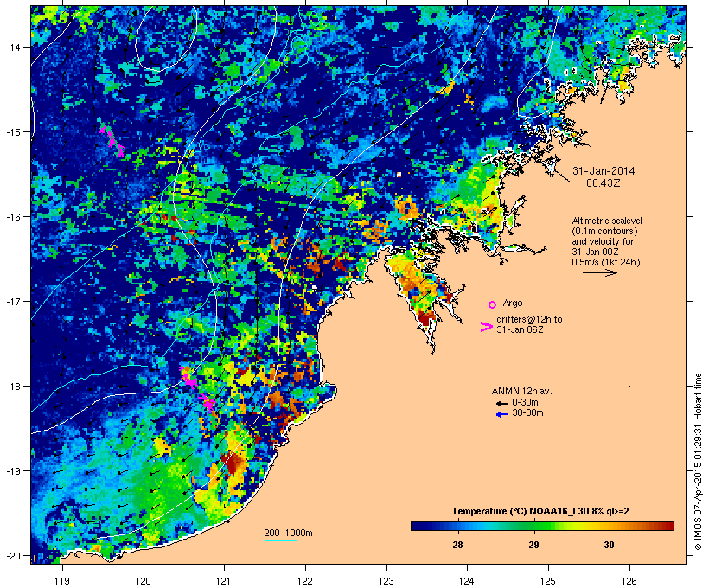
Task: Click the longitude axis label 124
Action: 467,581
